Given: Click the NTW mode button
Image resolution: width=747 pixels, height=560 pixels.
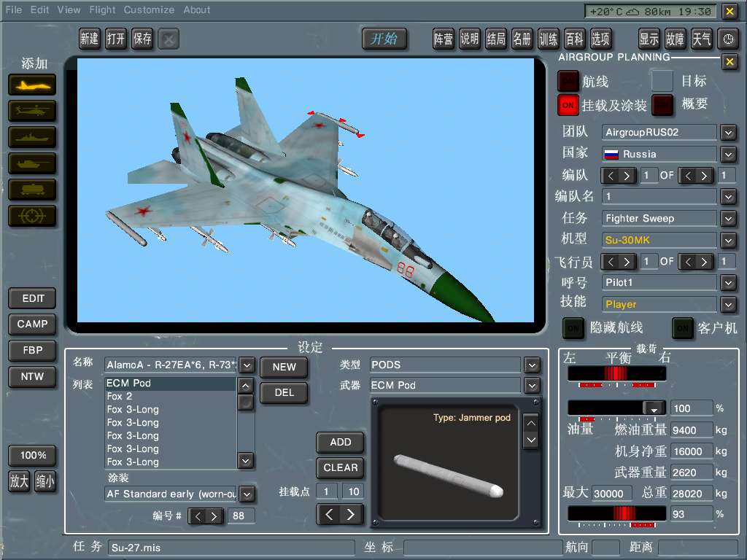Looking at the screenshot, I should click(32, 377).
